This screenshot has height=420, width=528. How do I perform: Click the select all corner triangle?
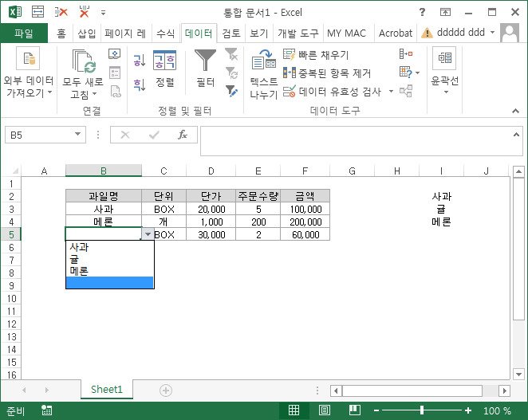[15, 171]
